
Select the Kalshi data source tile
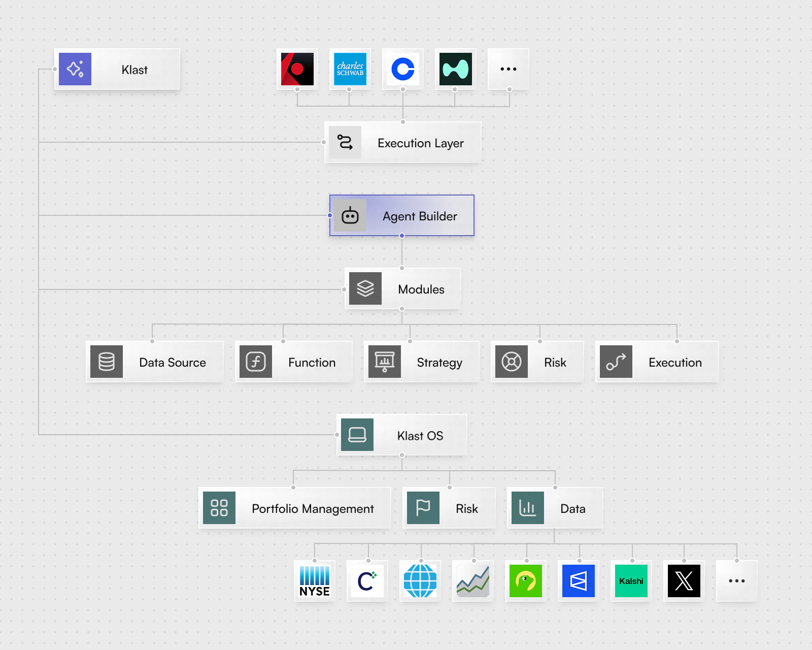click(x=631, y=581)
